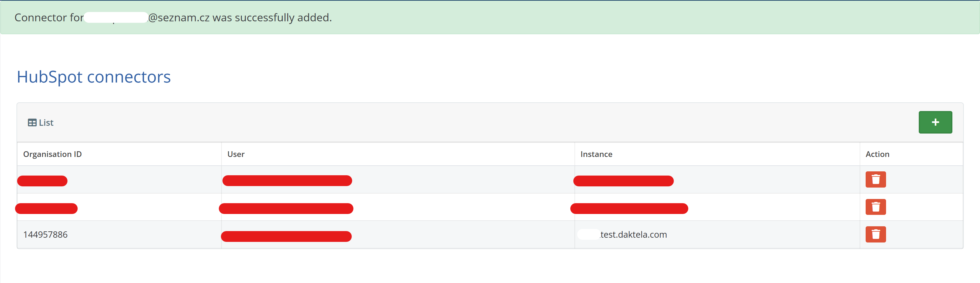Viewport: 980px width, 283px height.
Task: Click the HubSpot connectors page heading
Action: point(94,77)
